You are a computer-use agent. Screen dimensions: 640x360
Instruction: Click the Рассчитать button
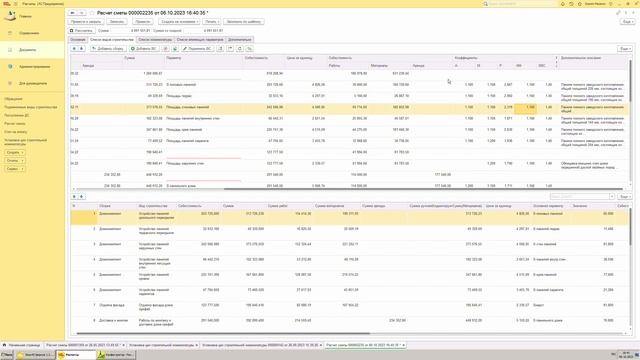pyautogui.click(x=81, y=31)
